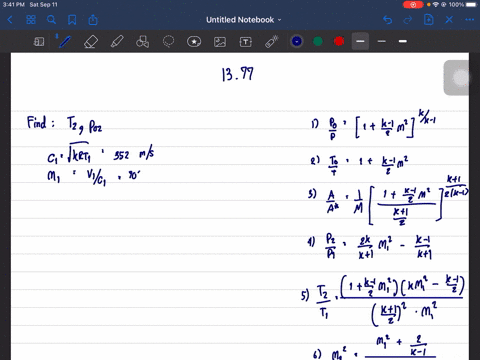Activate the laser pointer tool
The width and height of the screenshot is (480, 360).
click(x=272, y=42)
